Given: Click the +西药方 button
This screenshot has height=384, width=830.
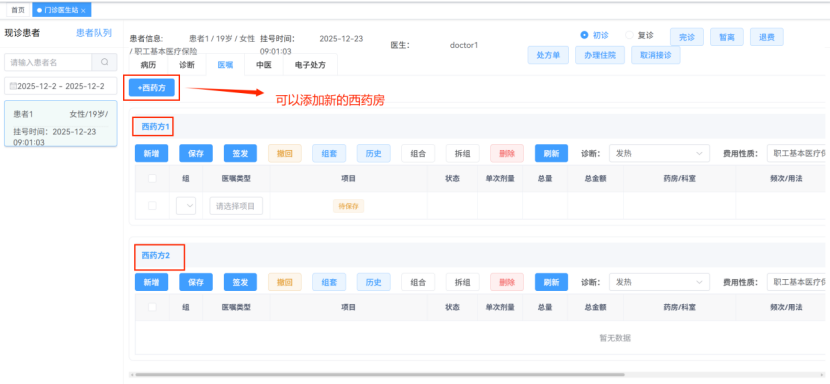Looking at the screenshot, I should (151, 88).
